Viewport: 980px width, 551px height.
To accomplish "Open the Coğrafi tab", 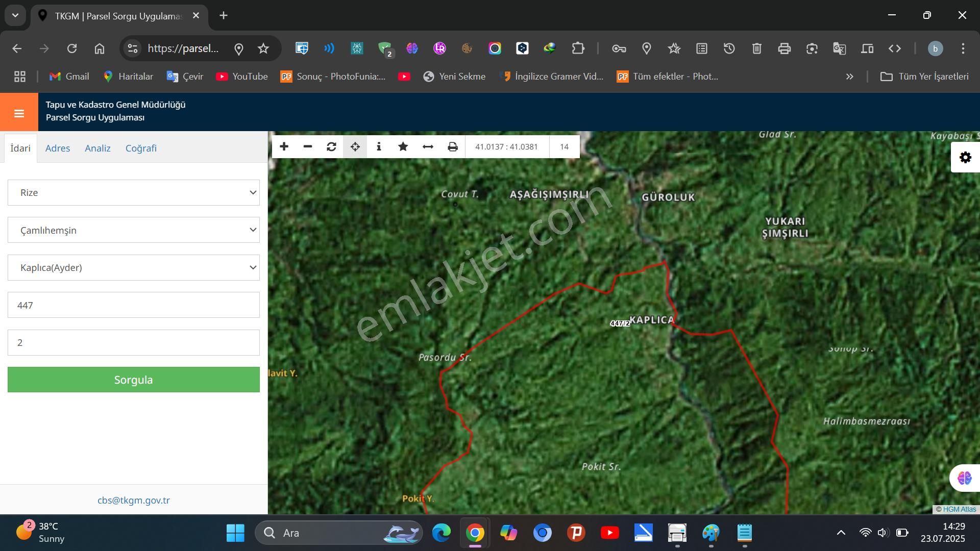I will 141,148.
